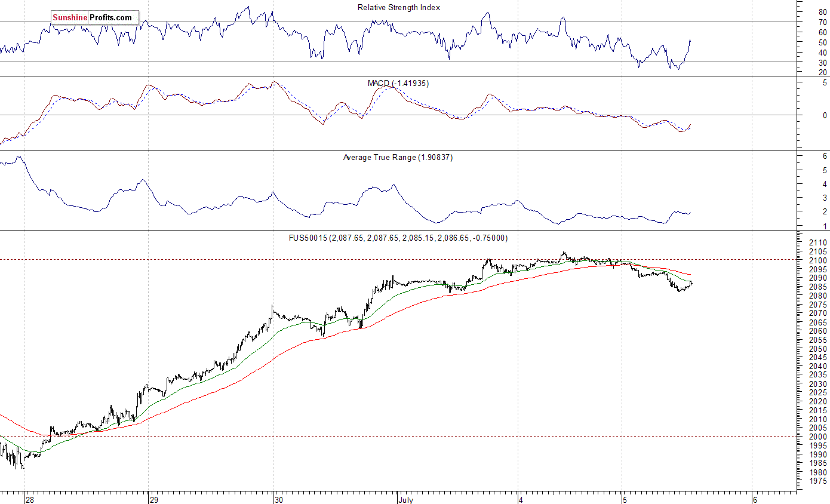The width and height of the screenshot is (830, 504).
Task: Click date label 30 on time axis
Action: (278, 499)
